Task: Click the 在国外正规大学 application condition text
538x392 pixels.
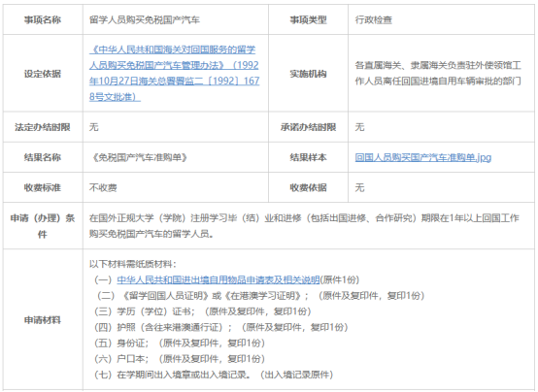Action: click(x=304, y=226)
